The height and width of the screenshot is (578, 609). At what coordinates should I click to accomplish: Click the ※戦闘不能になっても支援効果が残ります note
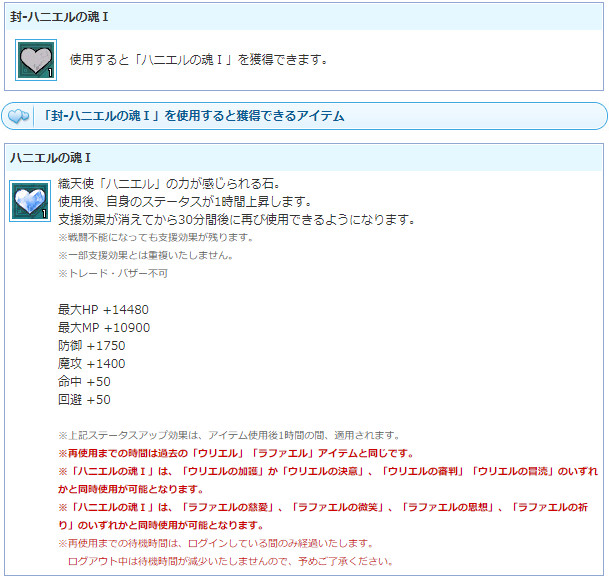click(x=156, y=237)
